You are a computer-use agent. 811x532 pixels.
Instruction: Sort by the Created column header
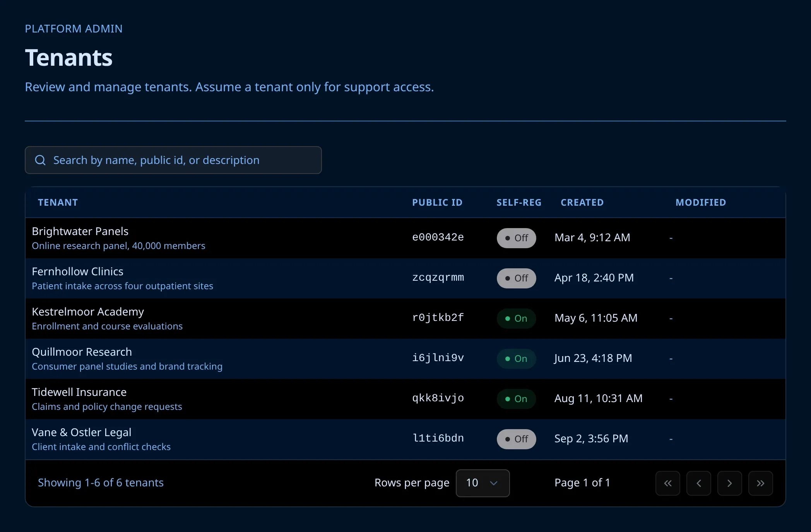pyautogui.click(x=582, y=203)
